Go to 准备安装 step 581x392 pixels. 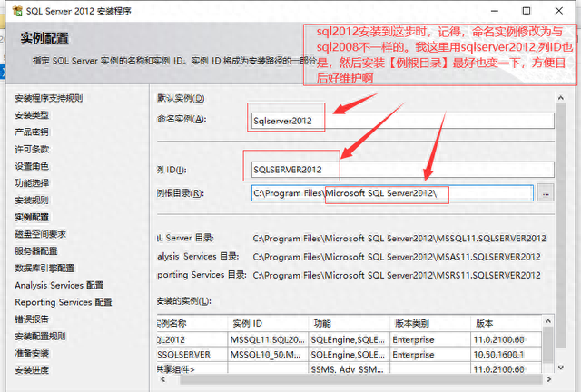[32, 353]
